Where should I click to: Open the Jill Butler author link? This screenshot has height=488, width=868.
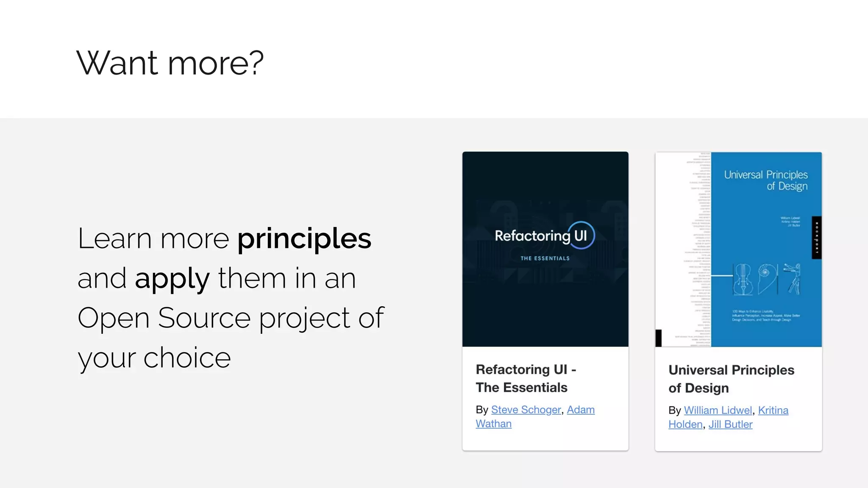click(x=730, y=424)
